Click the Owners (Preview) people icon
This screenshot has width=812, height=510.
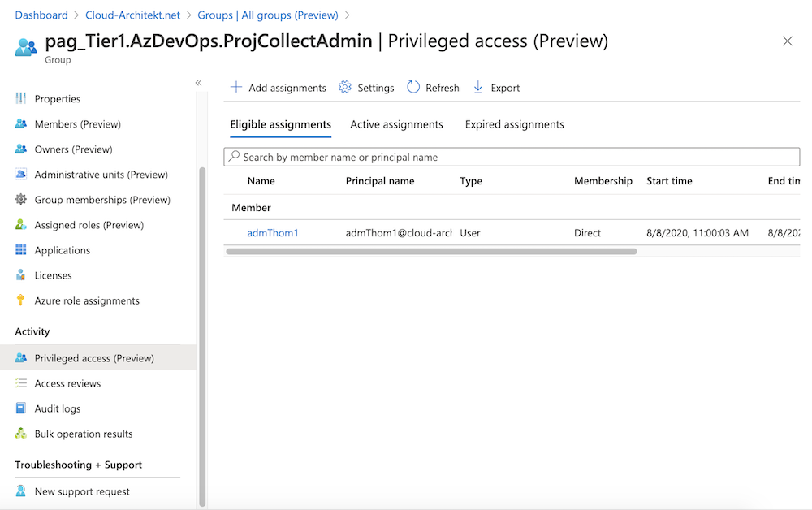coord(21,149)
